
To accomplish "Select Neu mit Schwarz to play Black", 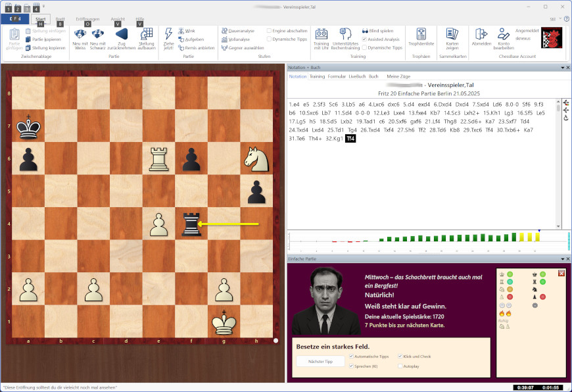I will tap(97, 38).
